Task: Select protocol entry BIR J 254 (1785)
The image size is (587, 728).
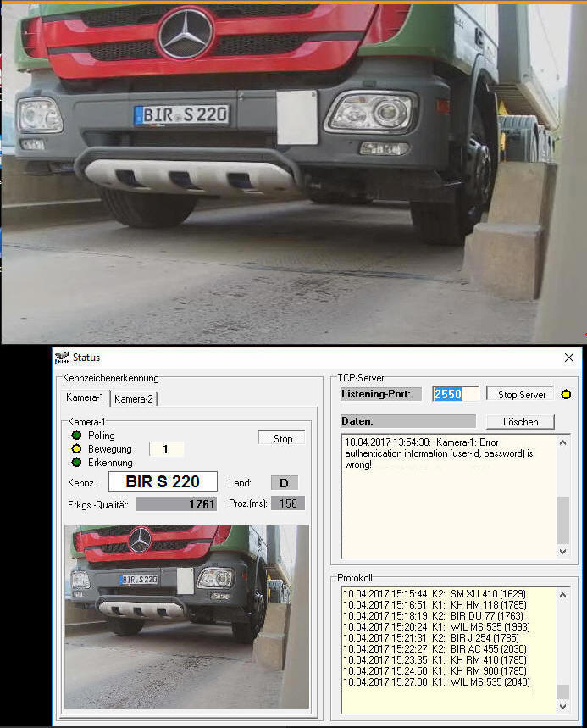Action: click(x=431, y=638)
